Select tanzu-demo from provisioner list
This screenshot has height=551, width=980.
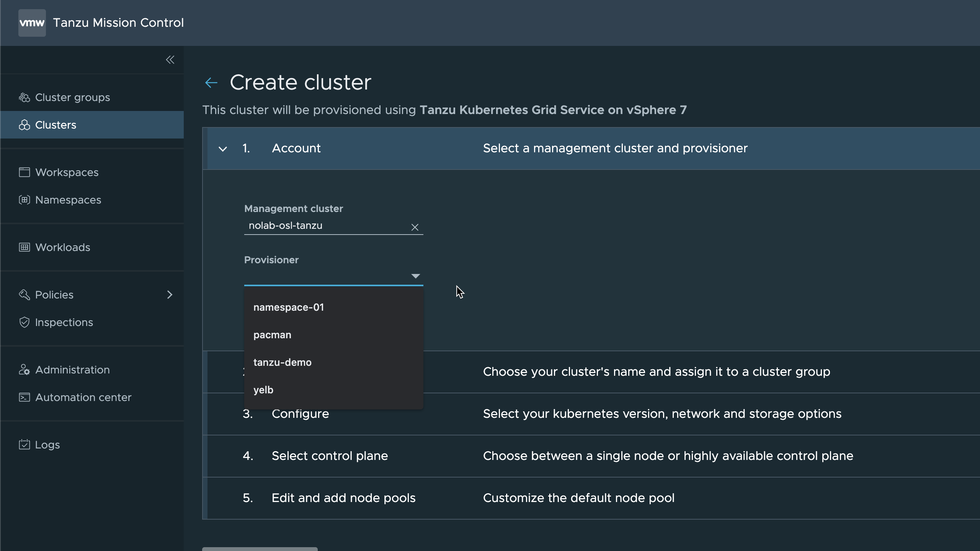pyautogui.click(x=334, y=362)
